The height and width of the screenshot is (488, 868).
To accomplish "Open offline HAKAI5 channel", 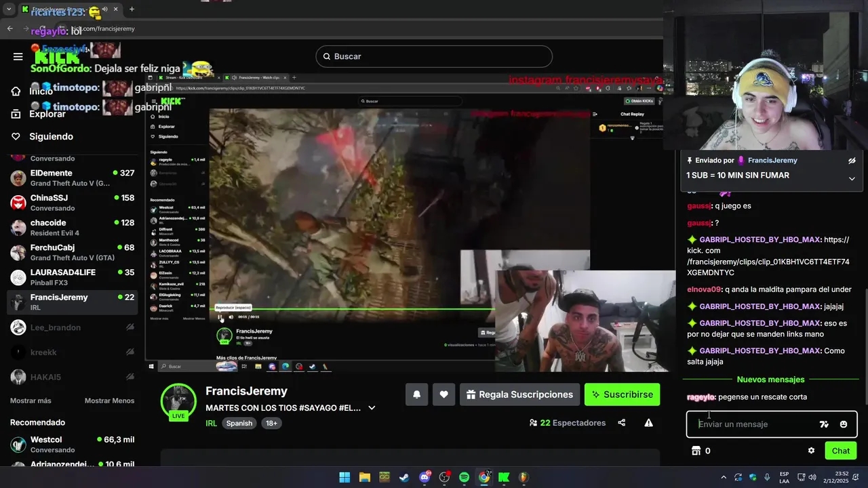I will point(72,377).
